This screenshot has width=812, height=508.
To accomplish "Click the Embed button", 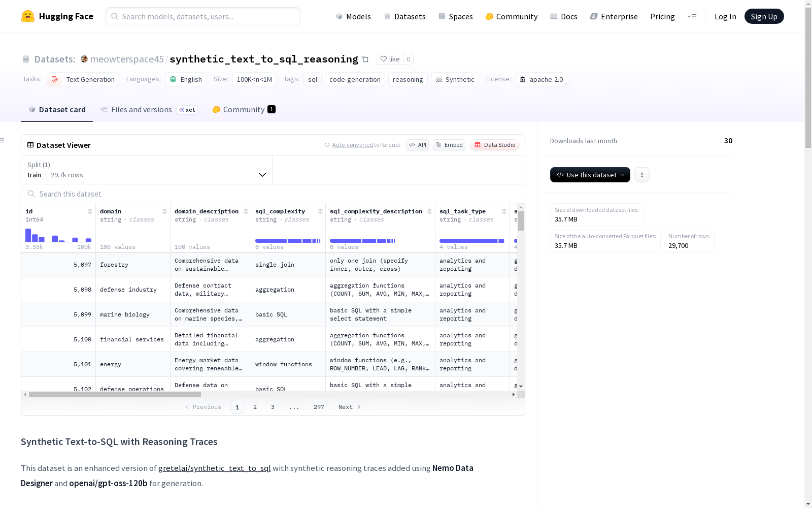I will (449, 145).
